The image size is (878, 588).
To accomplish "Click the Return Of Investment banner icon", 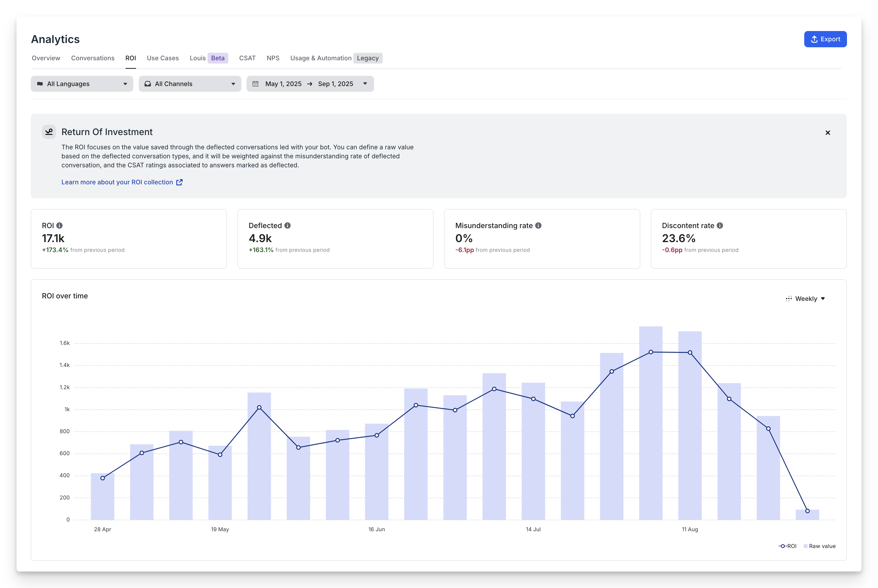I will pos(49,132).
